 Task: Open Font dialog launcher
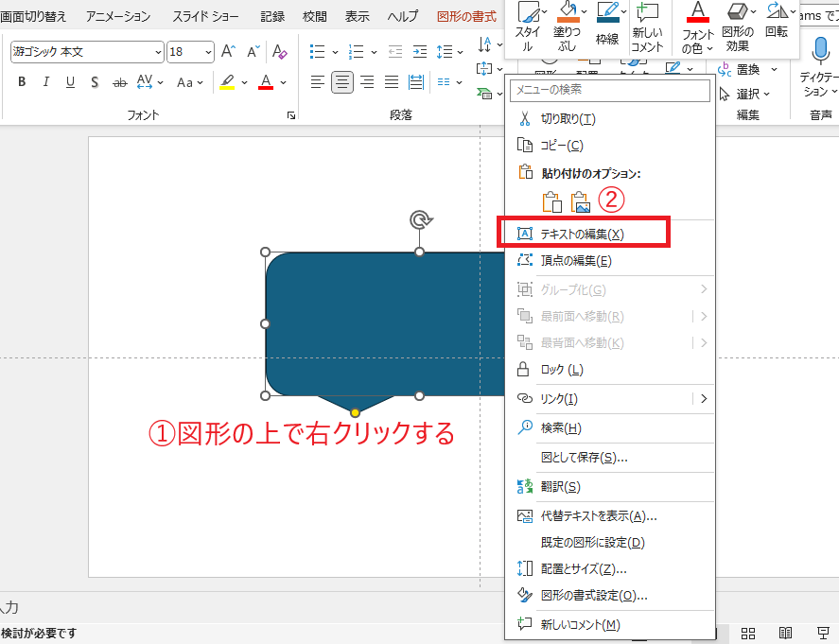(291, 115)
